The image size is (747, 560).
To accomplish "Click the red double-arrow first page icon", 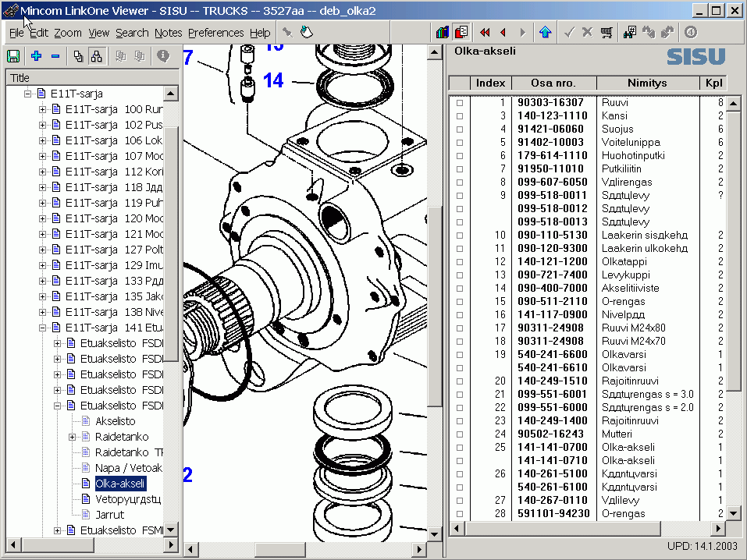I will click(x=485, y=33).
